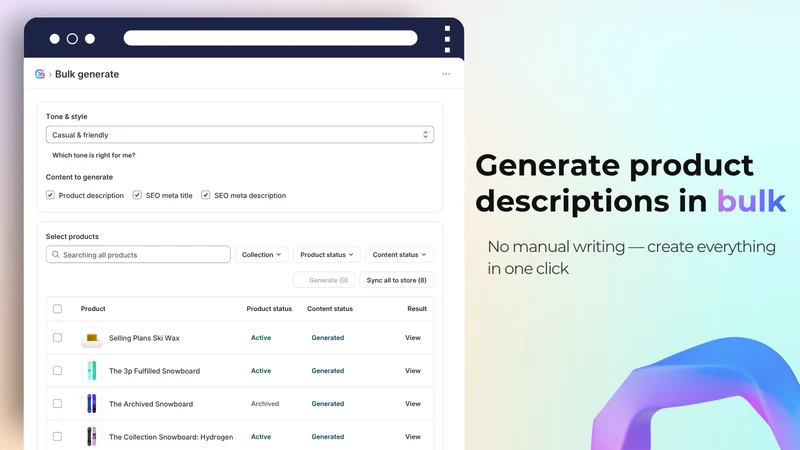Click the Selling Plans Ski Wax thumbnail
800x450 pixels.
[x=92, y=338]
